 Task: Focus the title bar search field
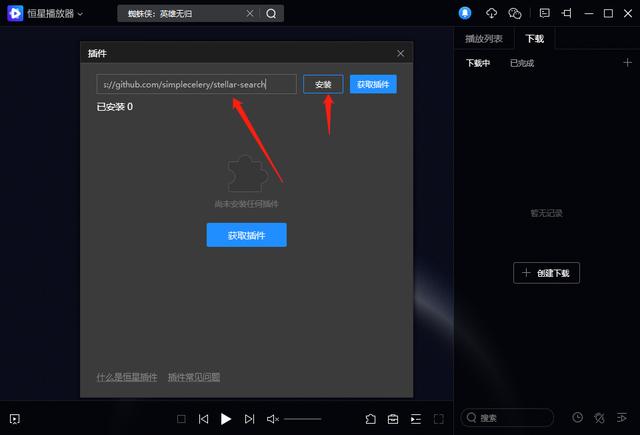[186, 14]
